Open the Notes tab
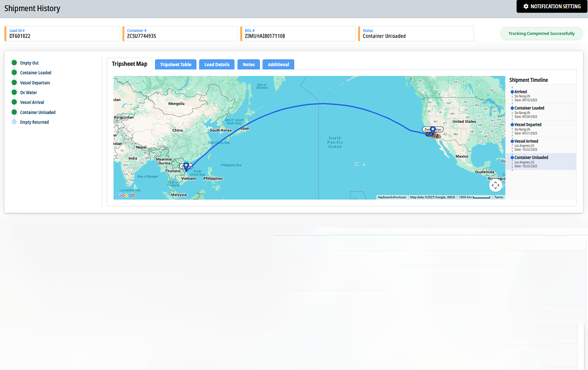Viewport: 588px width, 370px height. (x=248, y=64)
